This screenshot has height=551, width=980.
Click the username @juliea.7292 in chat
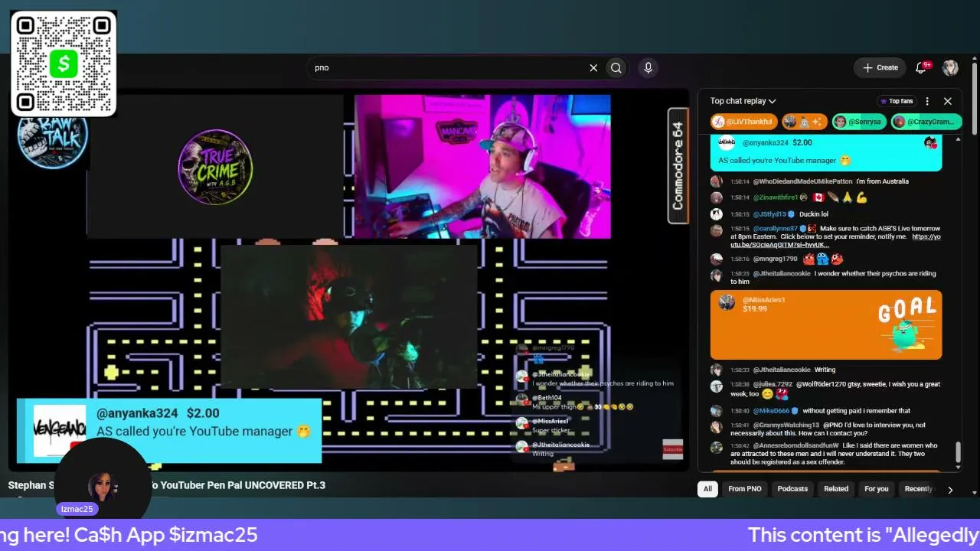(x=773, y=384)
